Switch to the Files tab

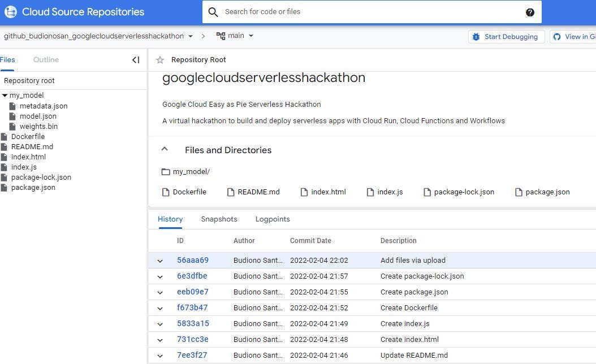tap(7, 60)
